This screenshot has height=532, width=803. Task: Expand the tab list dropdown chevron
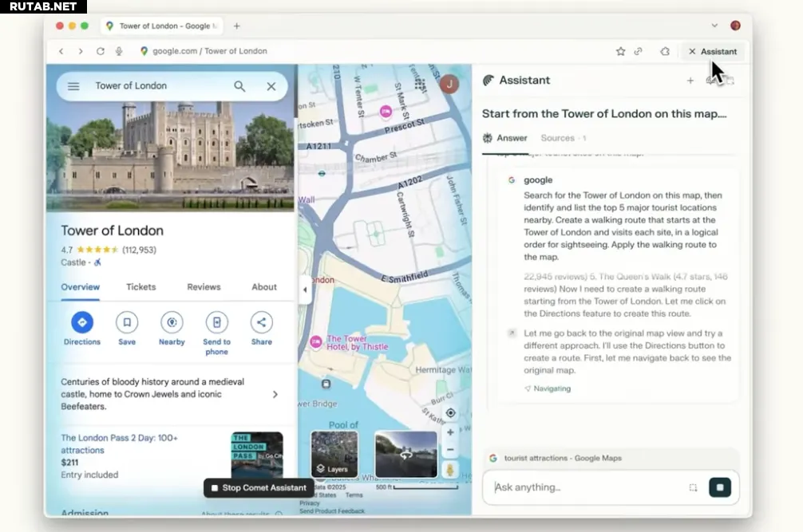click(x=714, y=26)
